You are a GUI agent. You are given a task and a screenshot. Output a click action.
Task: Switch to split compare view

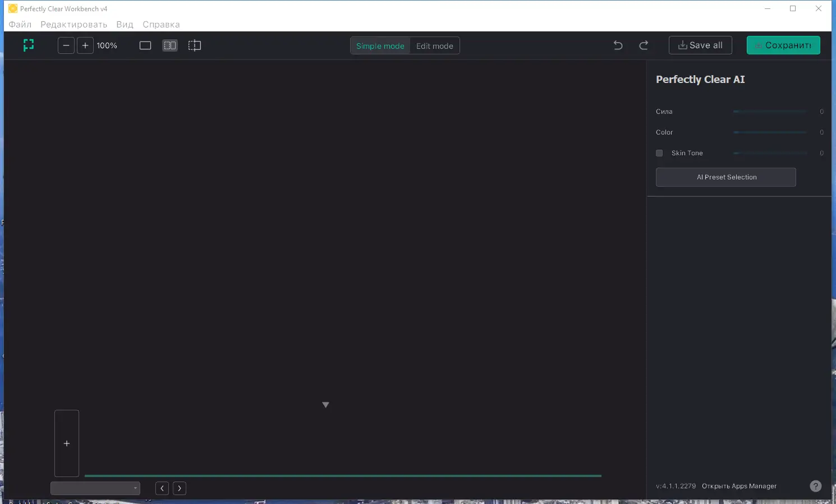[x=195, y=45]
